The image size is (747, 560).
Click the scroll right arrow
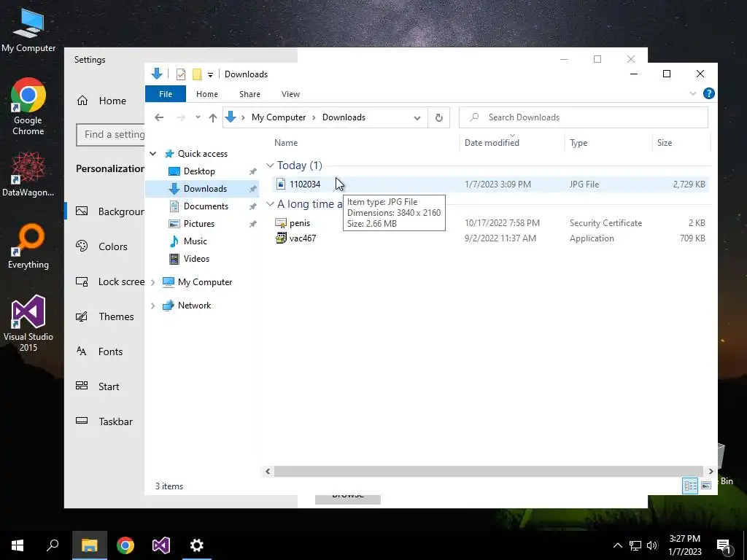click(711, 472)
